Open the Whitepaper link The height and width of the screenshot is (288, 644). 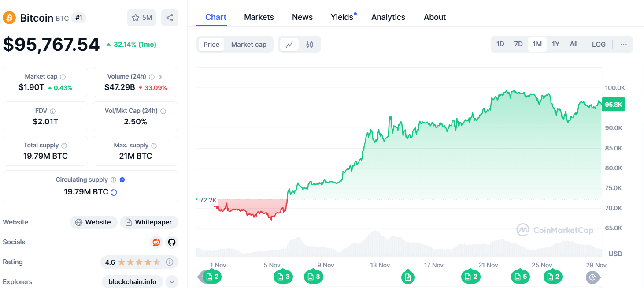(x=149, y=222)
